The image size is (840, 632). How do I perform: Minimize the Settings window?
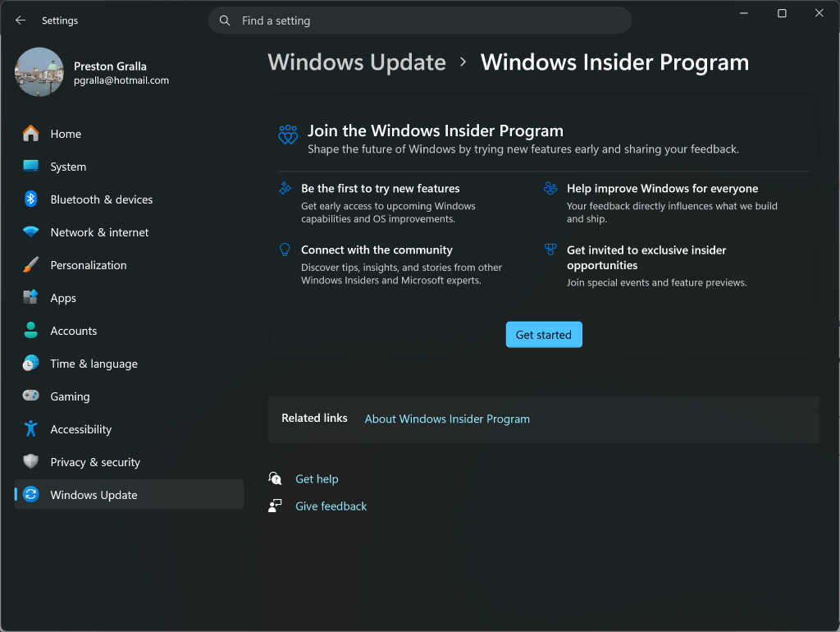click(743, 13)
